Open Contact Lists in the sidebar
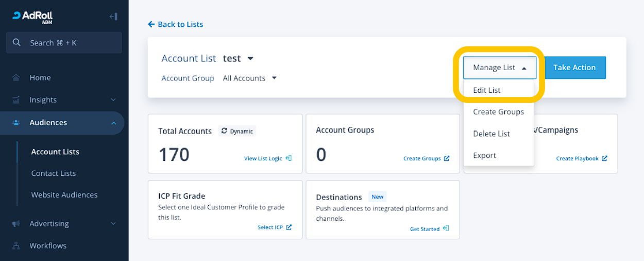This screenshot has width=644, height=261. (54, 173)
